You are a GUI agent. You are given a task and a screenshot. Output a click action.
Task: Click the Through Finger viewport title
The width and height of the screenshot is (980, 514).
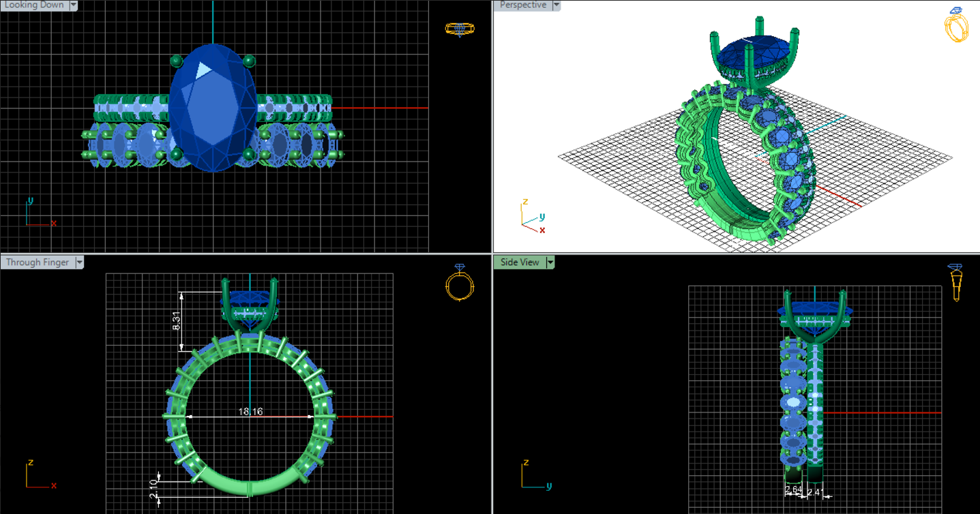[38, 262]
